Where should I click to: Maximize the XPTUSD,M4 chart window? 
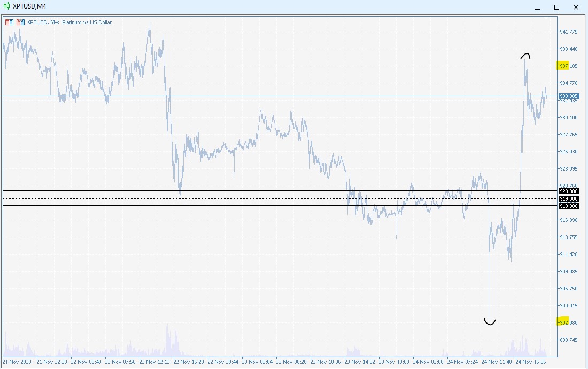[556, 7]
